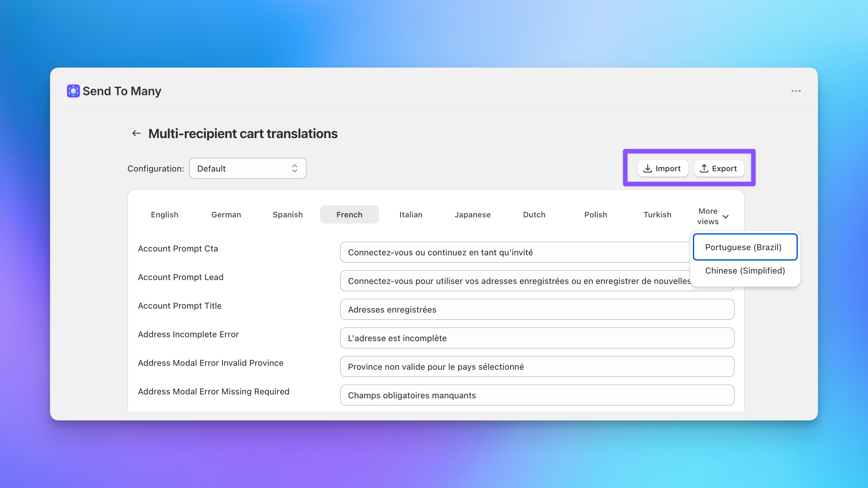This screenshot has height=488, width=868.
Task: Switch to the Italian tab
Action: coord(411,214)
